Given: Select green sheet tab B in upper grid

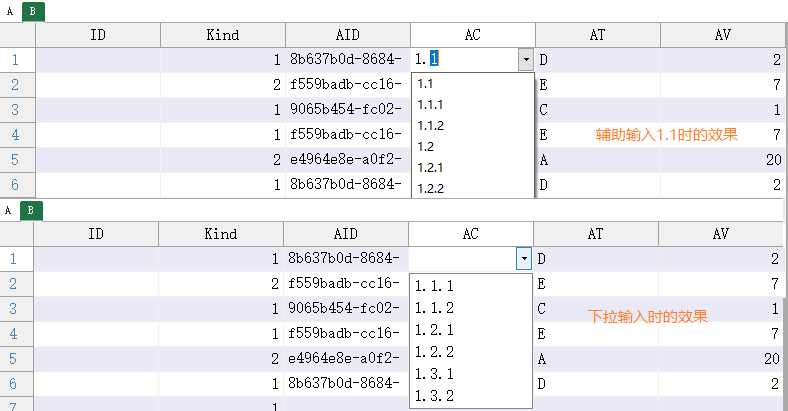Looking at the screenshot, I should point(33,12).
